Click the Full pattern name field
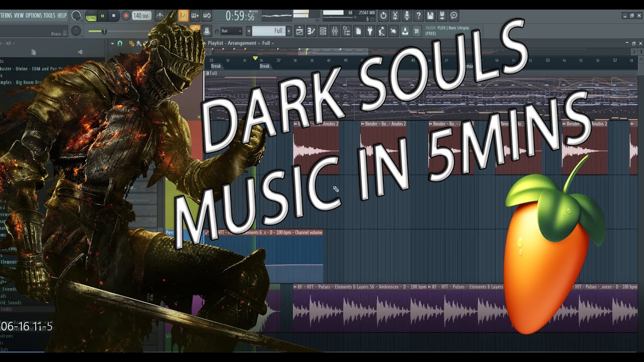The height and width of the screenshot is (362, 644). click(x=269, y=31)
